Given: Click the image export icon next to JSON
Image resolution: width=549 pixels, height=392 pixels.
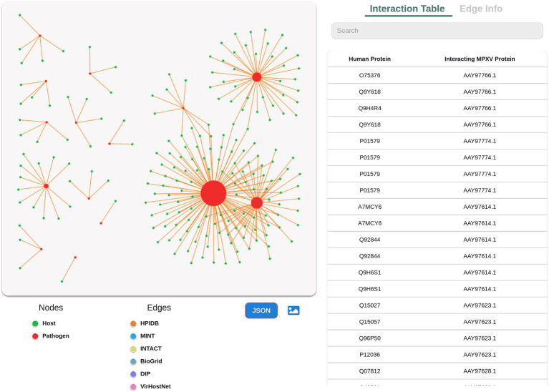Looking at the screenshot, I should [x=293, y=310].
